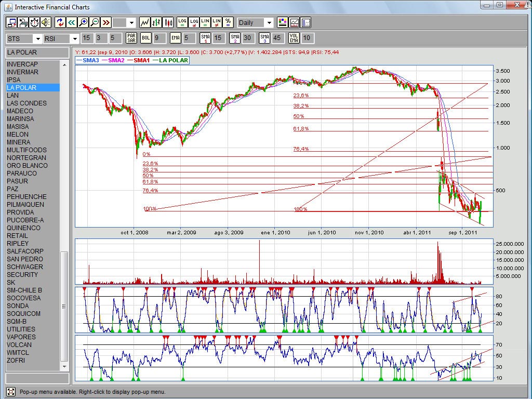Screen dimensions: 532x399
Task: Click the refresh chart arrows icon
Action: click(60, 22)
